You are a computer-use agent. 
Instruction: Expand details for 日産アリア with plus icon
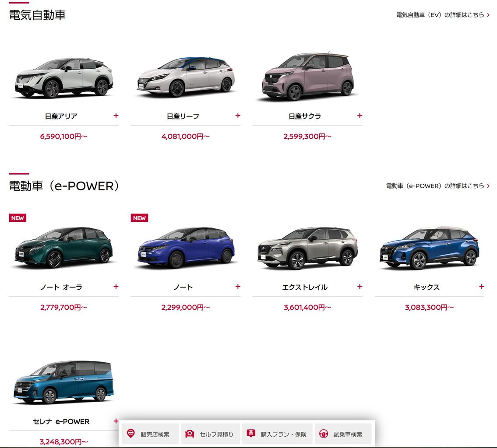pos(116,116)
